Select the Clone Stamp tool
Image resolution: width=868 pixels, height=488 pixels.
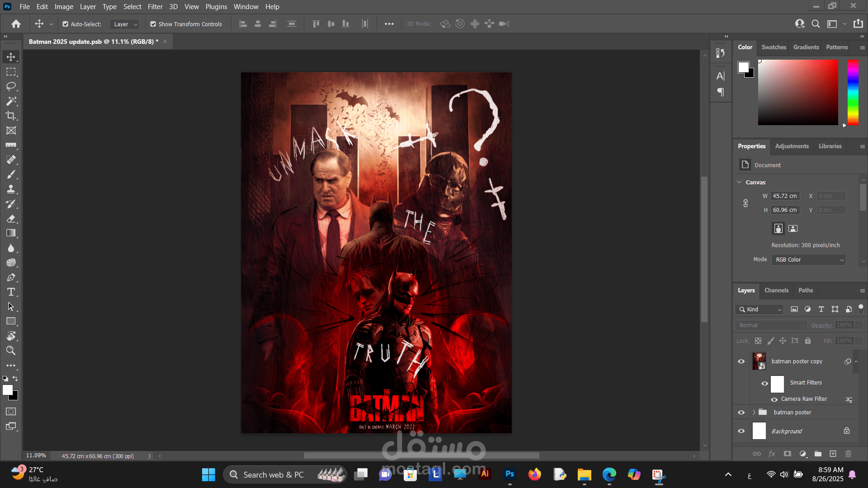(x=11, y=189)
